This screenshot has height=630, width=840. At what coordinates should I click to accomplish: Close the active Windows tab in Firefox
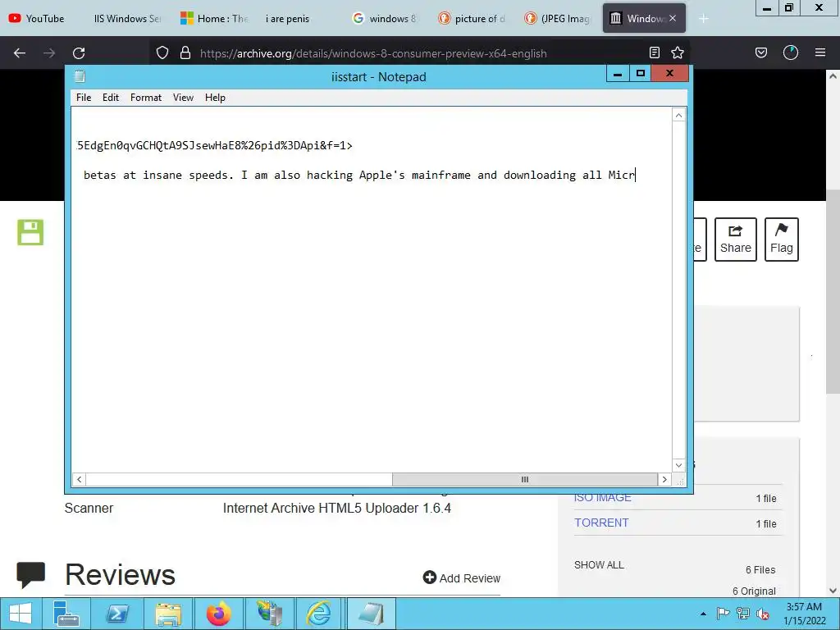[x=673, y=18]
